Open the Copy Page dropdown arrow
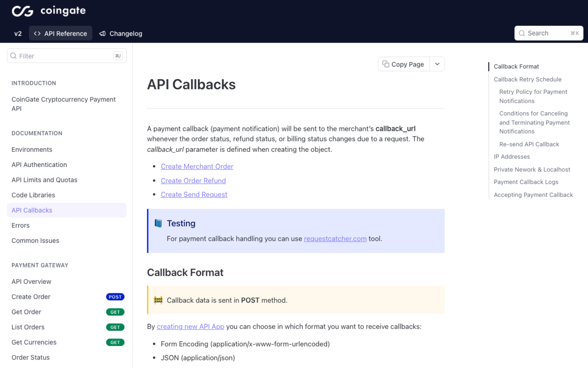The width and height of the screenshot is (588, 368). [x=437, y=64]
